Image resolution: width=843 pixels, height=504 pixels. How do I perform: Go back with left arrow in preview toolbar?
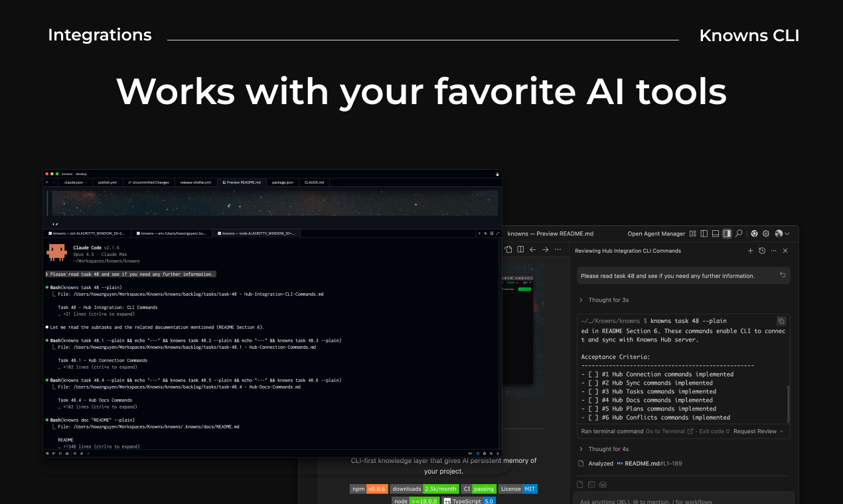coord(532,249)
